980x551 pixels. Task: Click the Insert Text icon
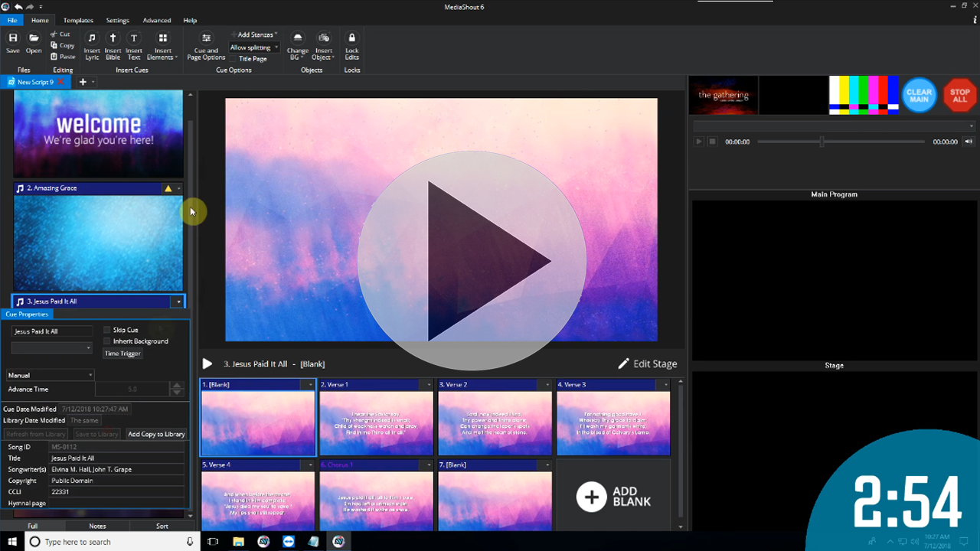[x=134, y=39]
